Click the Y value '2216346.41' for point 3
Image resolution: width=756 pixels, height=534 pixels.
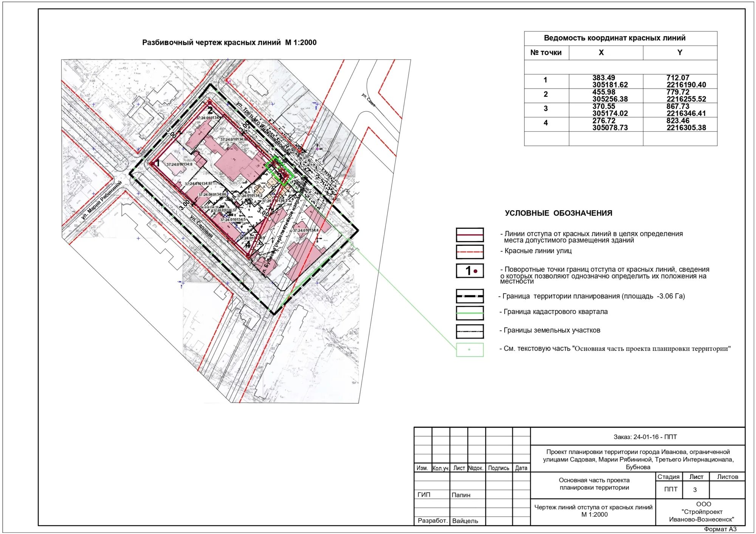point(686,114)
